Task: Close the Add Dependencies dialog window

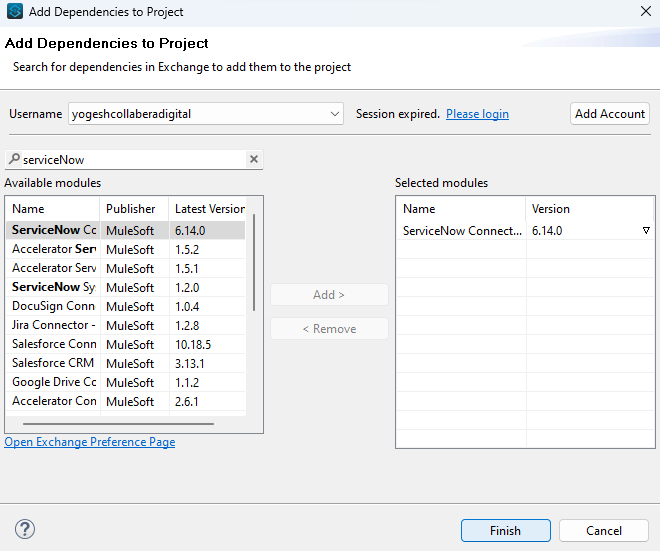Action: click(644, 13)
